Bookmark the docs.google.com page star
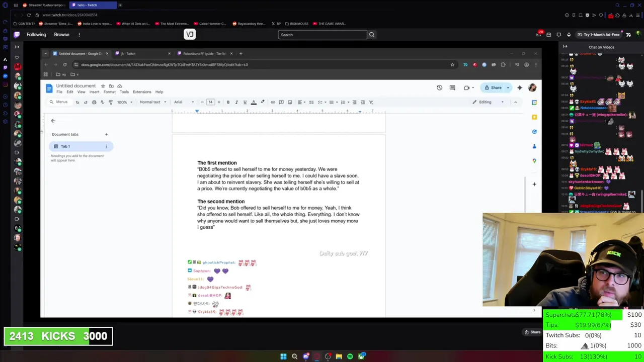The image size is (644, 362). click(x=452, y=64)
